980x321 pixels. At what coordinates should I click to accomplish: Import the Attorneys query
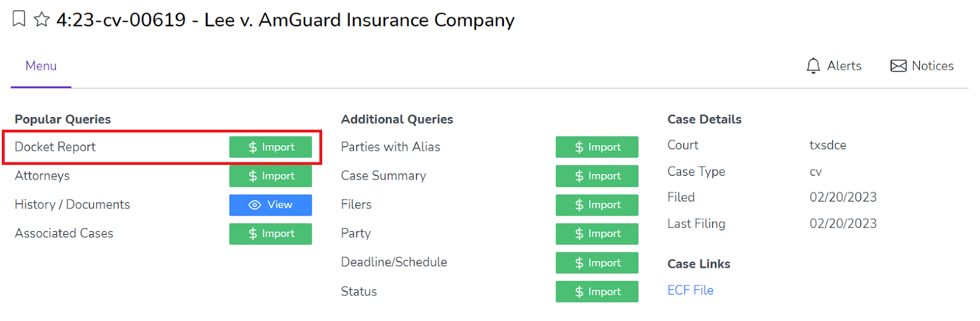pos(270,176)
